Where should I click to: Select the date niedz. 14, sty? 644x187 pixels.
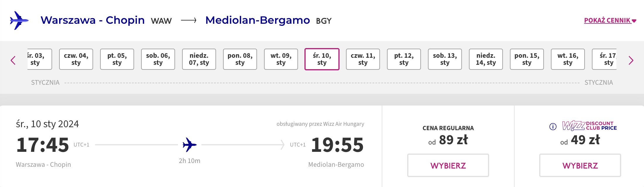486,59
